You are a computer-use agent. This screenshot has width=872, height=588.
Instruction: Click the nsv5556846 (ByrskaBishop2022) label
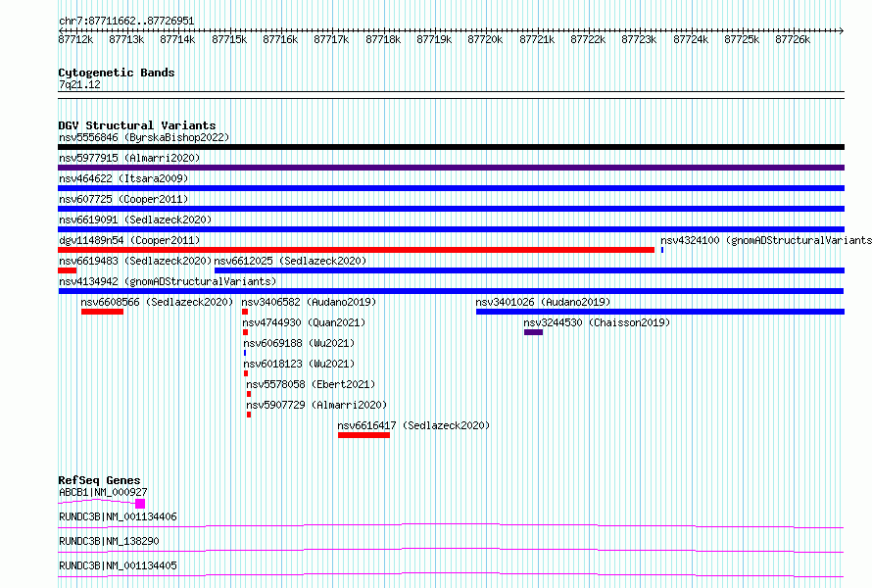pos(144,137)
